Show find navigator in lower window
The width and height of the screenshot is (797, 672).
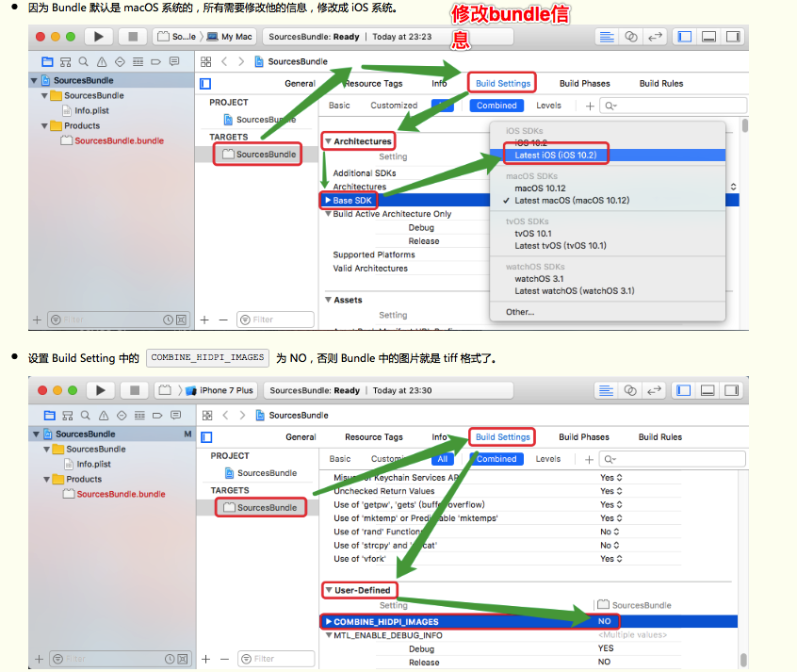click(86, 416)
